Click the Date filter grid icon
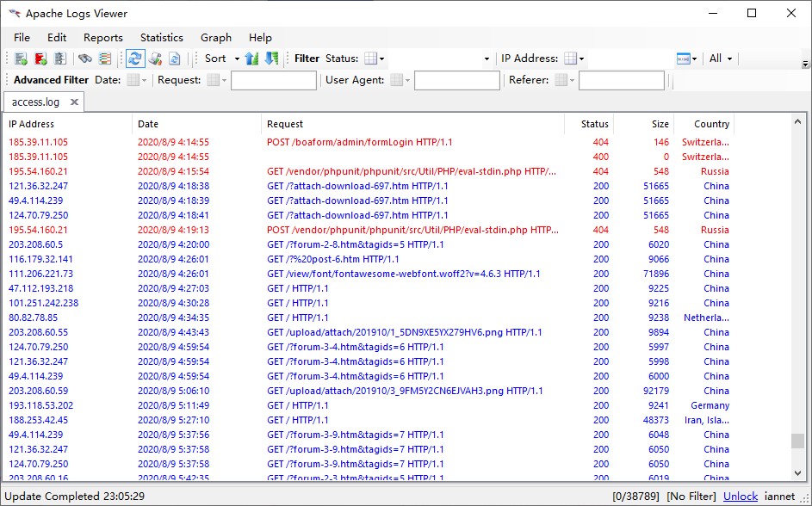The height and width of the screenshot is (506, 812). pyautogui.click(x=133, y=80)
